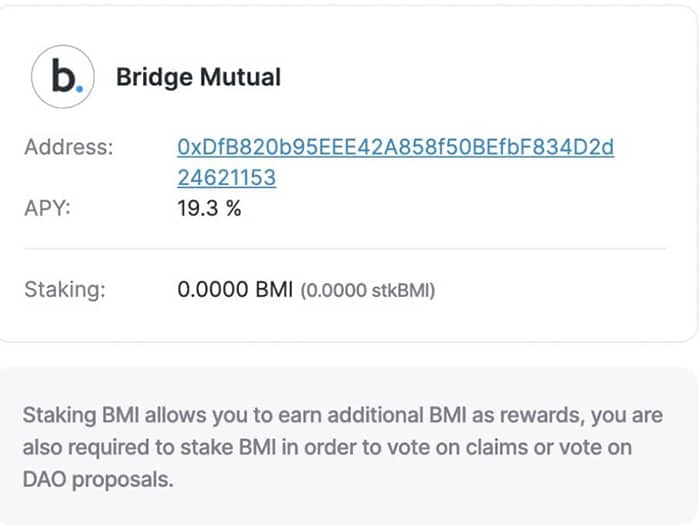Screen dimensions: 700x531
Task: Click the "Bridge Mutual" title text
Action: (198, 76)
